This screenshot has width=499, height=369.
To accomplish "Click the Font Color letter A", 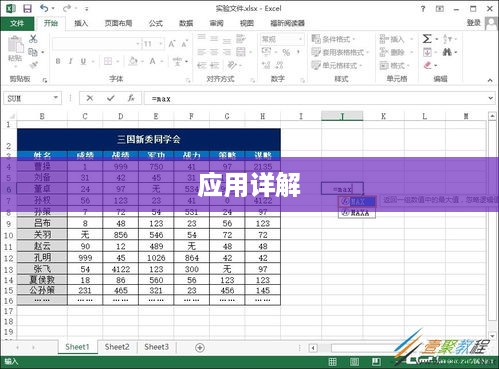I will point(153,61).
